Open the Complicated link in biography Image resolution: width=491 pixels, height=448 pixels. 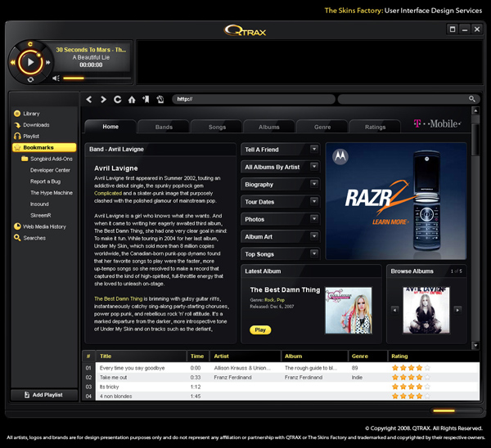click(x=108, y=193)
